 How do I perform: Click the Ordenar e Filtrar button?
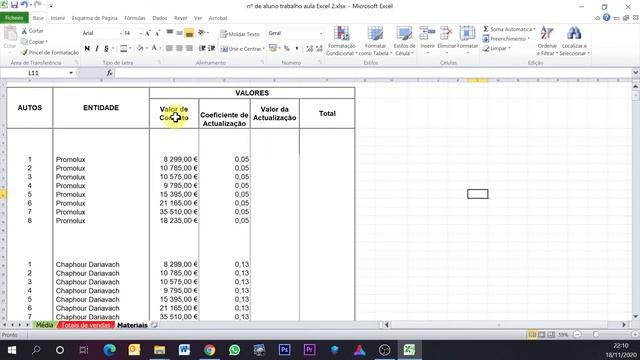[547, 41]
